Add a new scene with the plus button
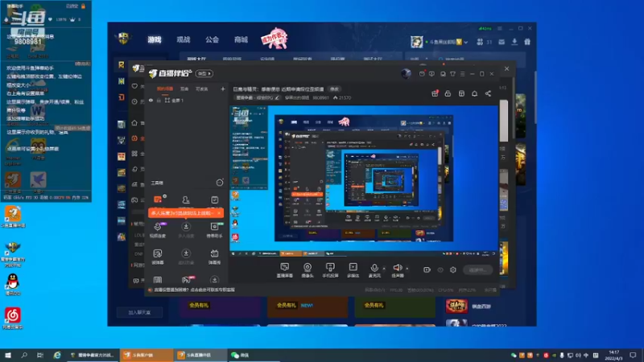 223,88
